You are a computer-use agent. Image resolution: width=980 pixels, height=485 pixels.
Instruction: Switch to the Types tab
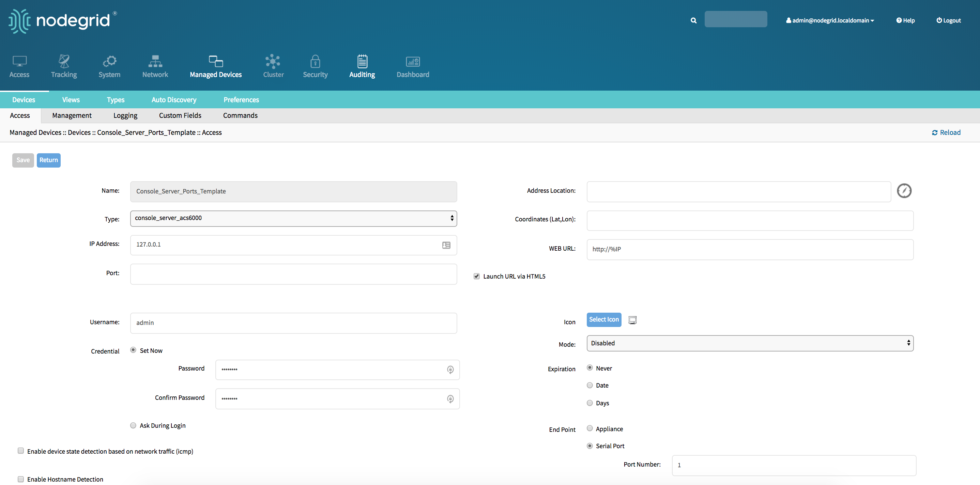(x=116, y=100)
